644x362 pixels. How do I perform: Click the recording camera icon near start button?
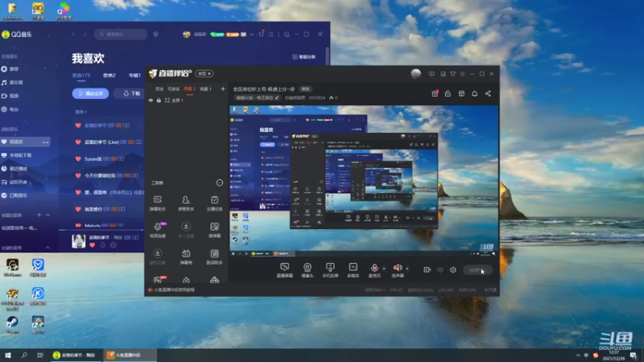[427, 269]
